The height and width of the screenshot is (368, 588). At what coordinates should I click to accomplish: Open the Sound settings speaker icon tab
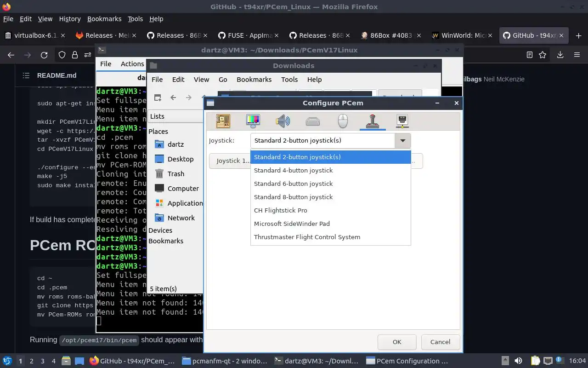pyautogui.click(x=283, y=121)
